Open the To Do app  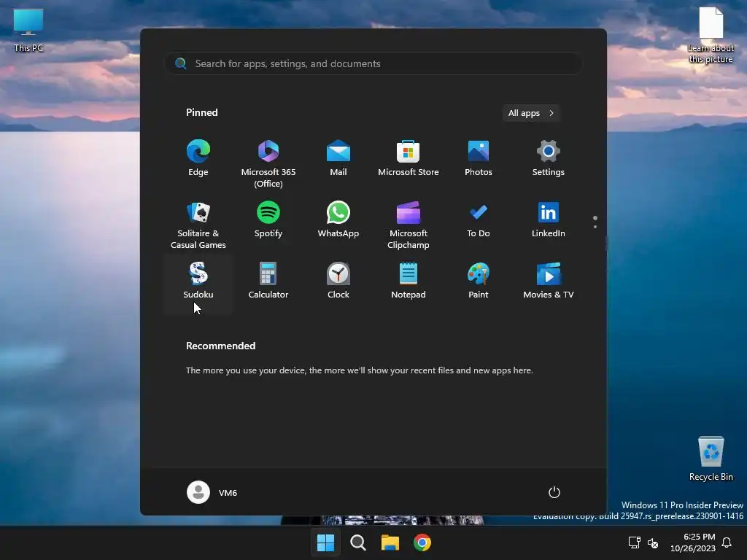479,220
